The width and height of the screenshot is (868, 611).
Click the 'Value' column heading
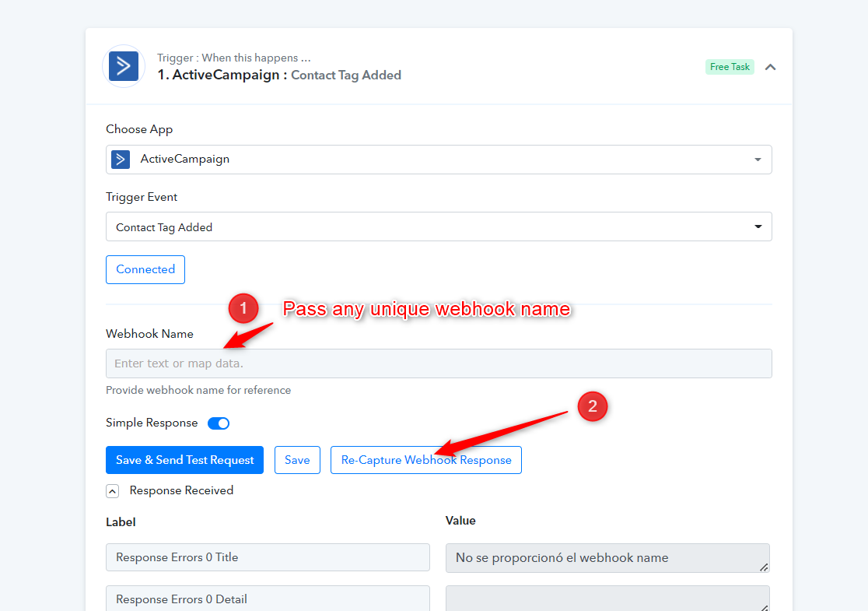(460, 521)
